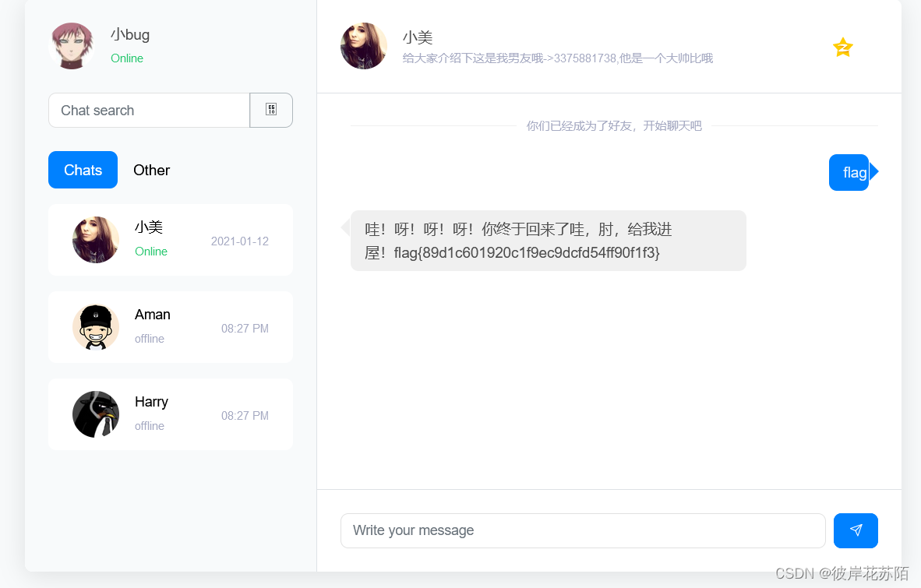Click Online status under 小bug
Screen dimensions: 921x588
click(127, 58)
